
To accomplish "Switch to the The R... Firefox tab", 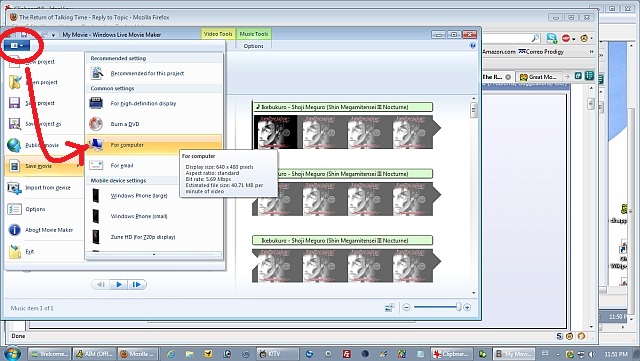I will pyautogui.click(x=497, y=77).
